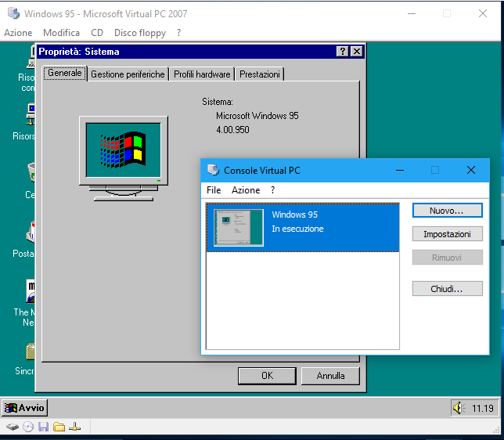Minimize the Console Virtual PC window
The width and height of the screenshot is (504, 440).
click(x=400, y=170)
